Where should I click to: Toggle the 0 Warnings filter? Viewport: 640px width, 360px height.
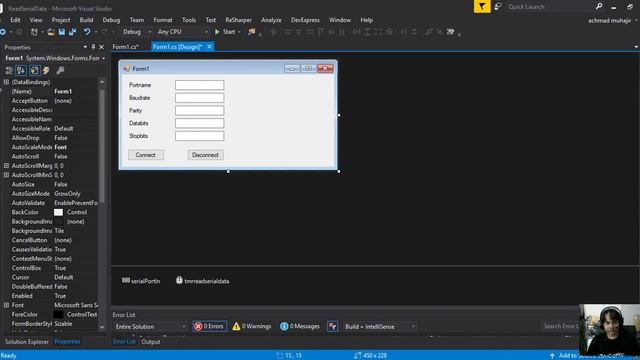point(251,327)
